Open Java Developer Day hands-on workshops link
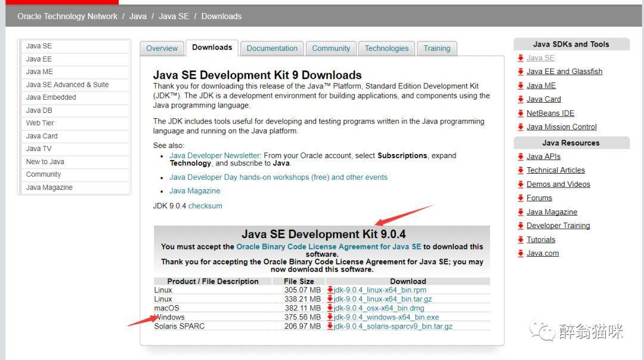644x360 pixels. [x=278, y=177]
